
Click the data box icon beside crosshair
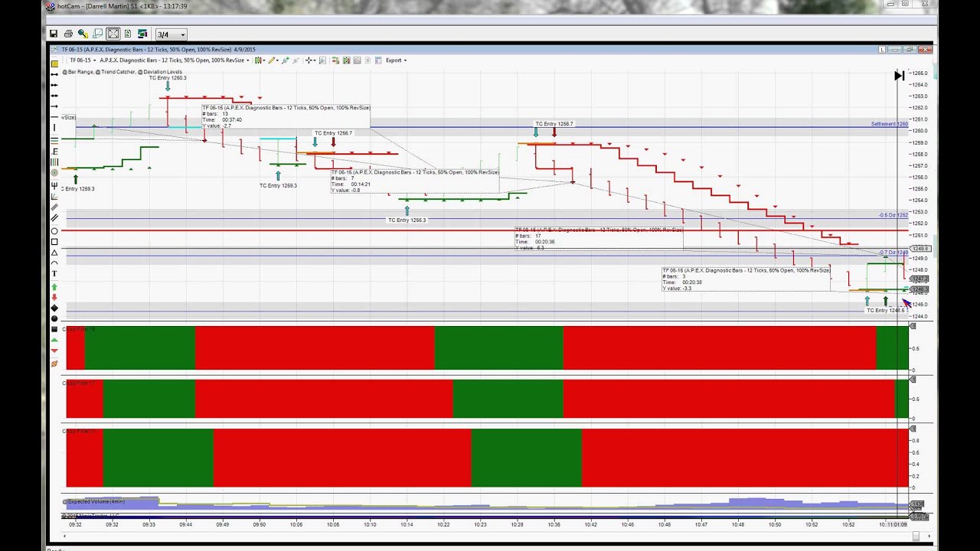point(322,60)
